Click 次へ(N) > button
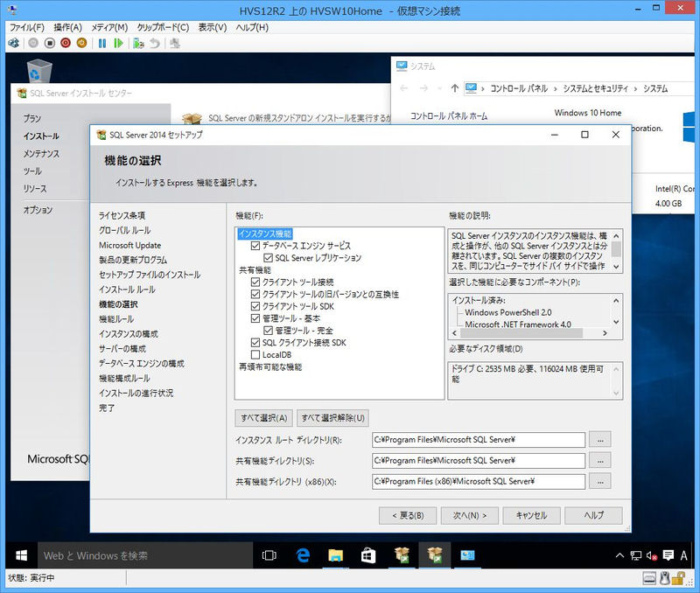This screenshot has height=593, width=700. [470, 516]
